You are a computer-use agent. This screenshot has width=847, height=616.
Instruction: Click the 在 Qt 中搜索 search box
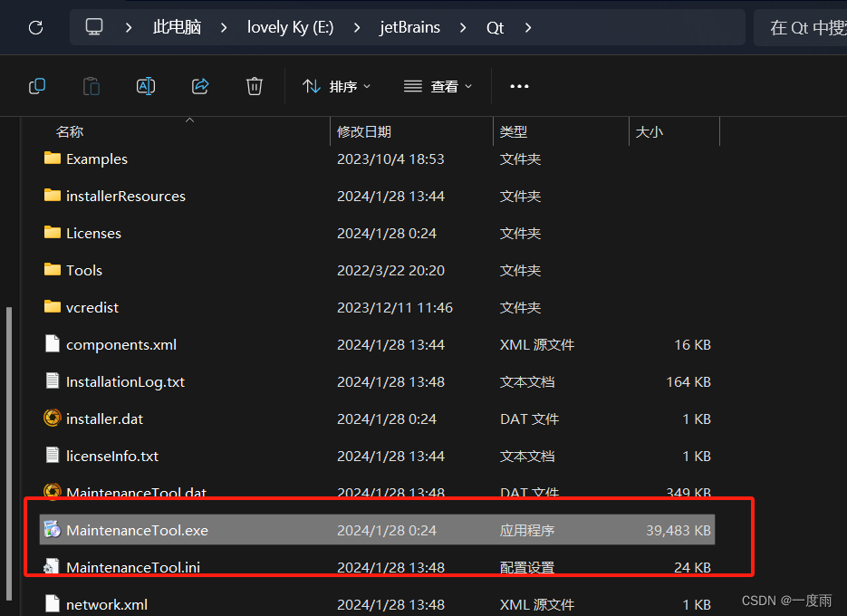click(x=801, y=27)
